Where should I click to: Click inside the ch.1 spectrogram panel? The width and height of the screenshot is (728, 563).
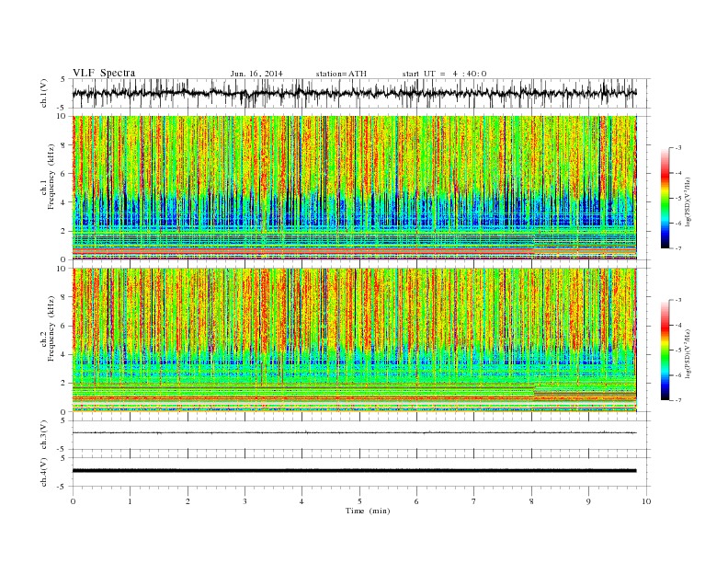coord(361,188)
